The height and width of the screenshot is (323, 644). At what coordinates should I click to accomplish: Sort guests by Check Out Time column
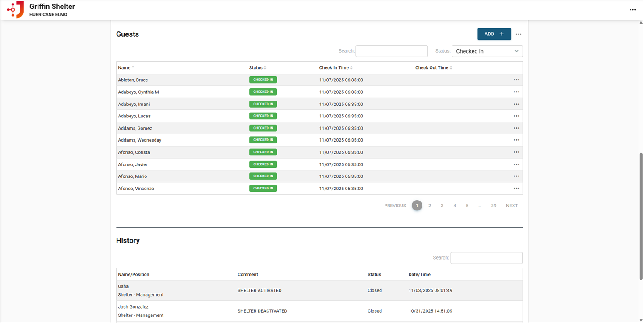coord(431,68)
